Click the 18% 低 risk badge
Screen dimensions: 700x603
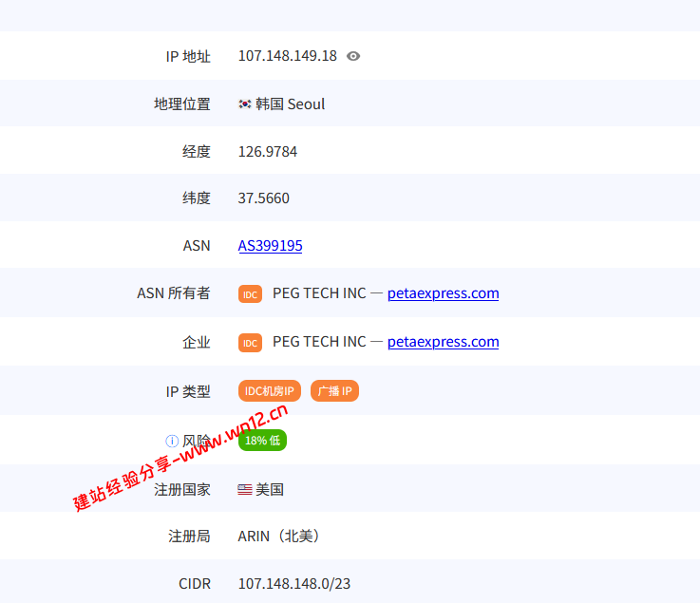click(262, 441)
